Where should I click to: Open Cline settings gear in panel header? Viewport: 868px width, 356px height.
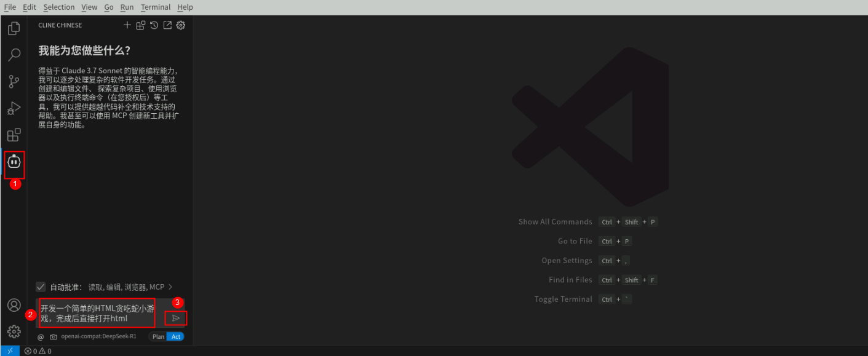point(181,25)
